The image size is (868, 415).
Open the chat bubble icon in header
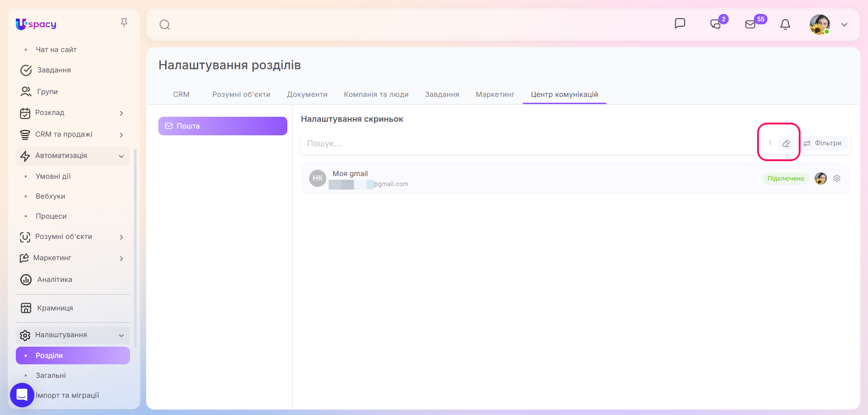pos(680,24)
